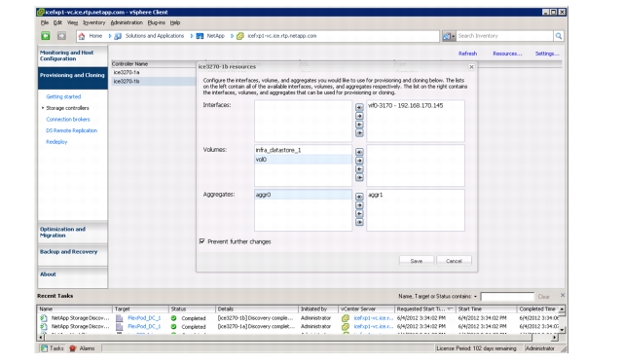Click the single right-arrow button beside Interfaces
The width and height of the screenshot is (623, 364).
[x=359, y=116]
